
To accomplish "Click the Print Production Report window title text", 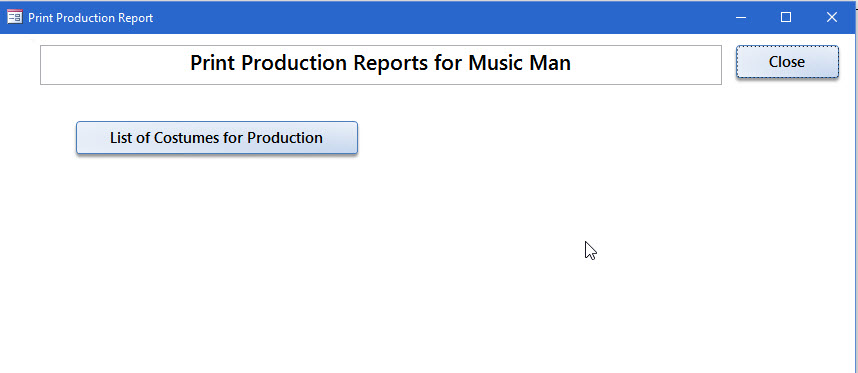I will pos(91,18).
